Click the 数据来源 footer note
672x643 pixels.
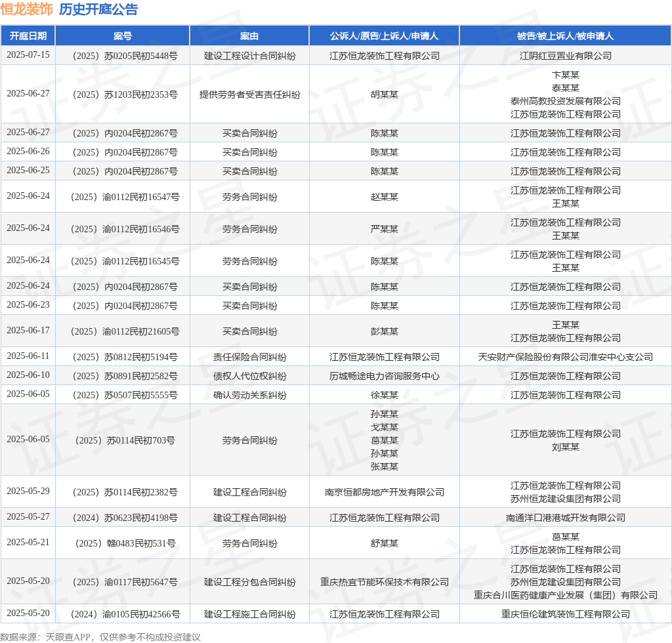coord(100,637)
